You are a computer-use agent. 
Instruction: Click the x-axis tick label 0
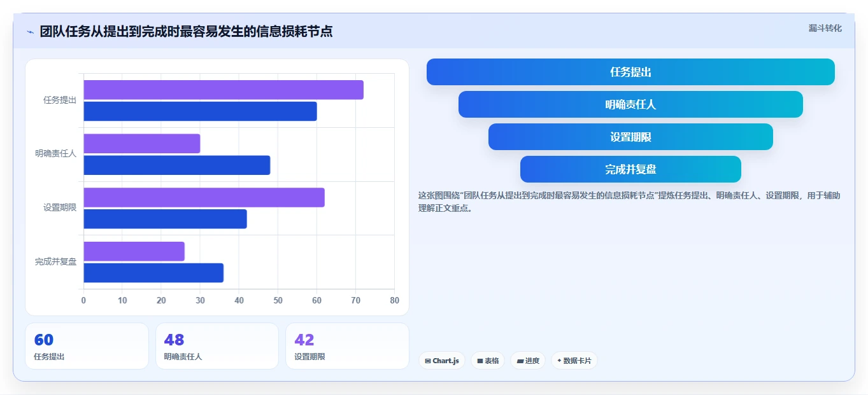(83, 300)
